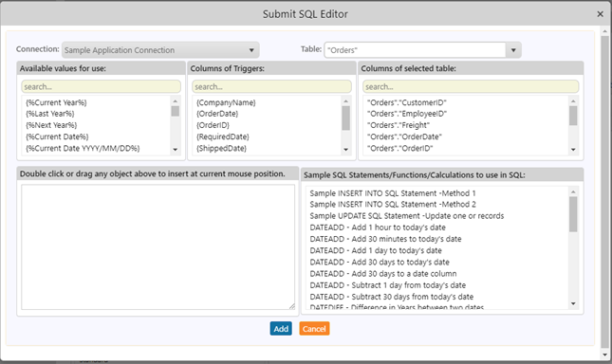Select DATEADD - Add 1 day to today's date
This screenshot has height=364, width=612.
[x=376, y=250]
